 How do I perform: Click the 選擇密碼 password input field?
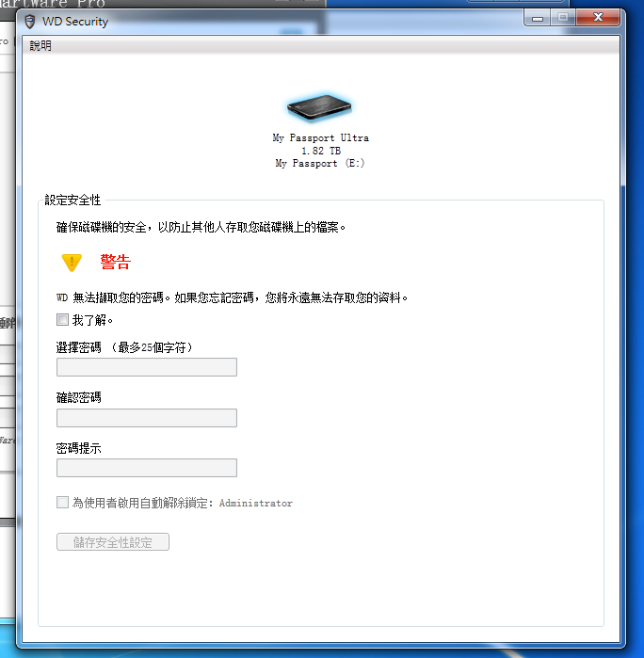146,367
